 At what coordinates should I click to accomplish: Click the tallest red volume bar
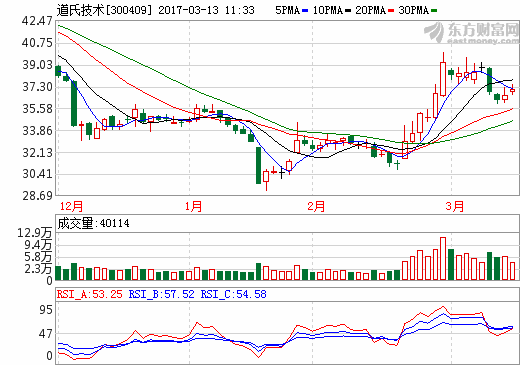click(x=443, y=258)
